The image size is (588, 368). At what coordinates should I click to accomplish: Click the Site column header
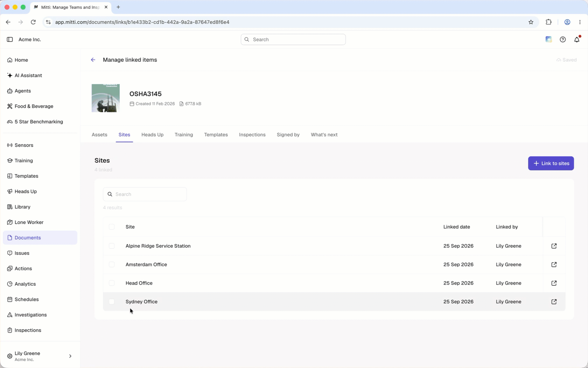pos(130,227)
